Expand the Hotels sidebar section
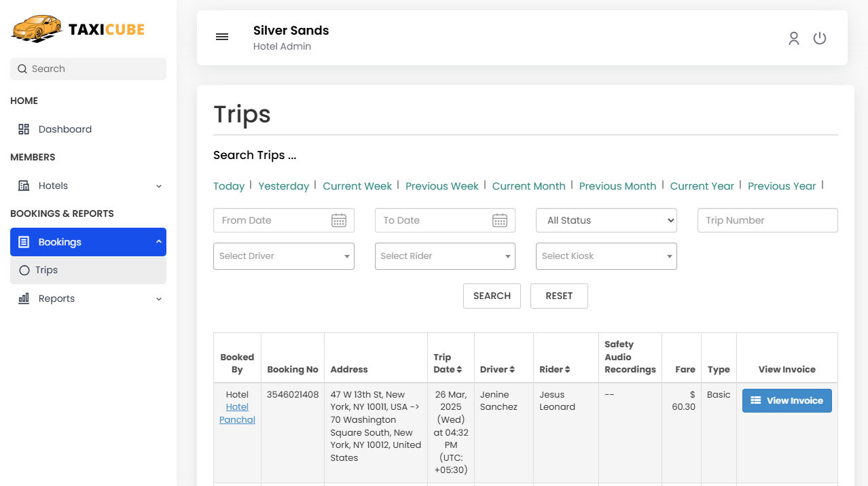 (158, 185)
